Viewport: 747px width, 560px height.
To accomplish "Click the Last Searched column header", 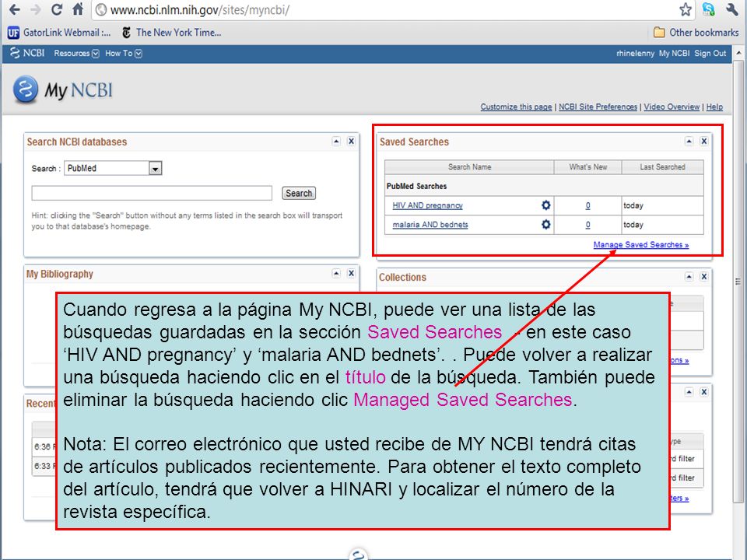I will [662, 166].
